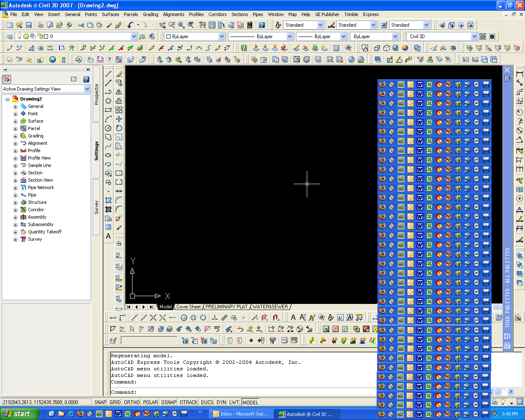Open the QuickCalc calculator icon

point(249,25)
